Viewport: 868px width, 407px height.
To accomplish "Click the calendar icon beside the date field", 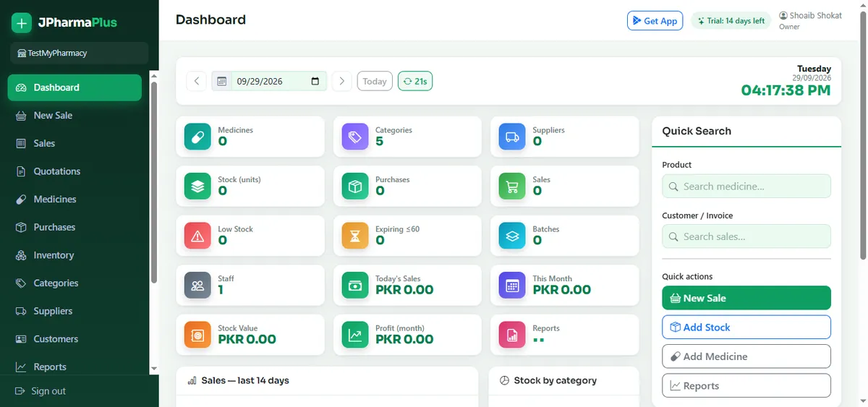I will tap(222, 81).
